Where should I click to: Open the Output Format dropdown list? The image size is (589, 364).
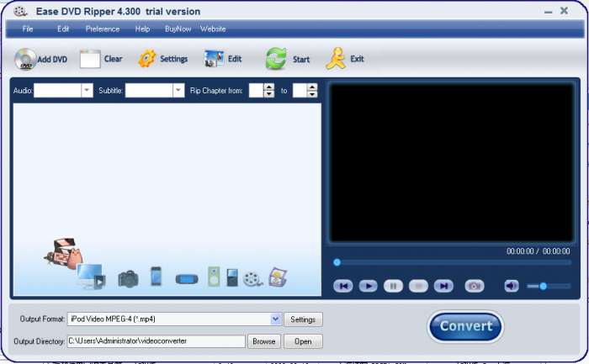[x=276, y=319]
